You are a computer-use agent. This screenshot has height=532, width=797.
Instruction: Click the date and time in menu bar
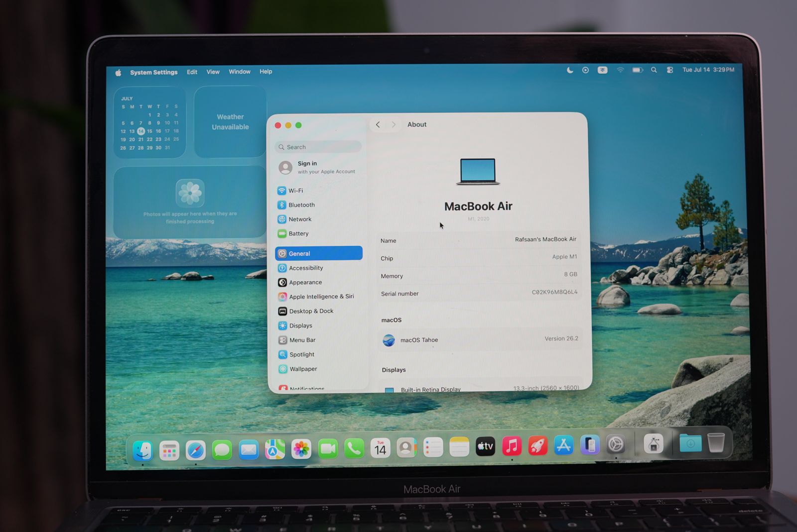[708, 70]
